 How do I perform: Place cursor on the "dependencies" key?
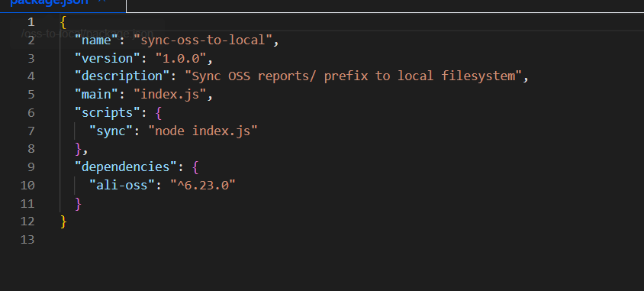click(126, 167)
